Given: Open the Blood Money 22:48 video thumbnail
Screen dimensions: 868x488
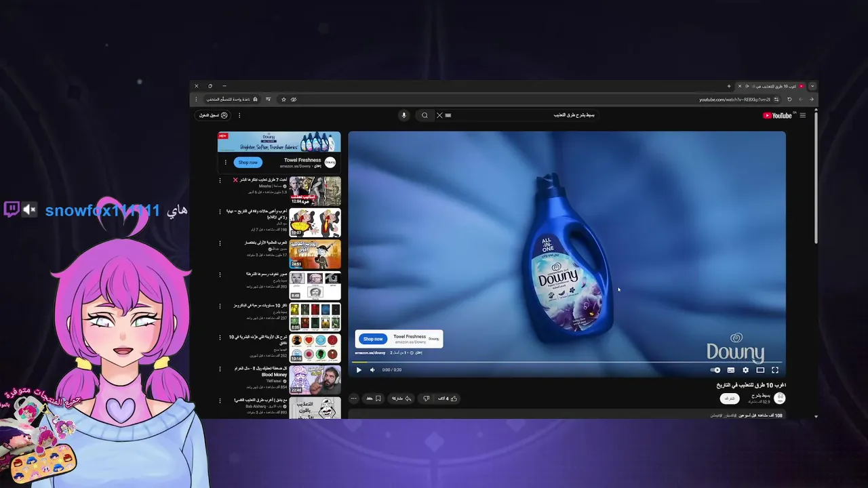Looking at the screenshot, I should [315, 380].
